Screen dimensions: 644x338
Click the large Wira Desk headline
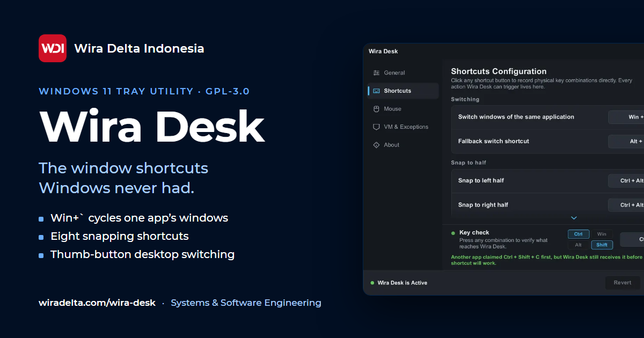coord(152,127)
